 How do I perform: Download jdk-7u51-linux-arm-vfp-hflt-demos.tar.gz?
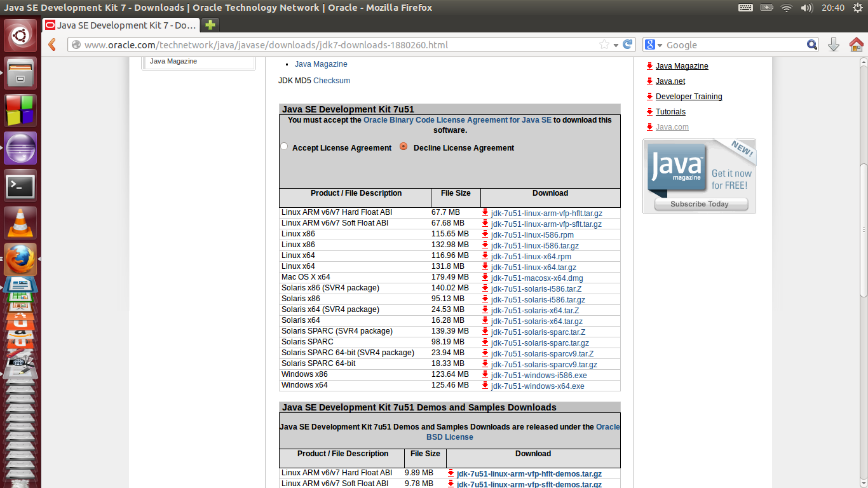pyautogui.click(x=529, y=474)
